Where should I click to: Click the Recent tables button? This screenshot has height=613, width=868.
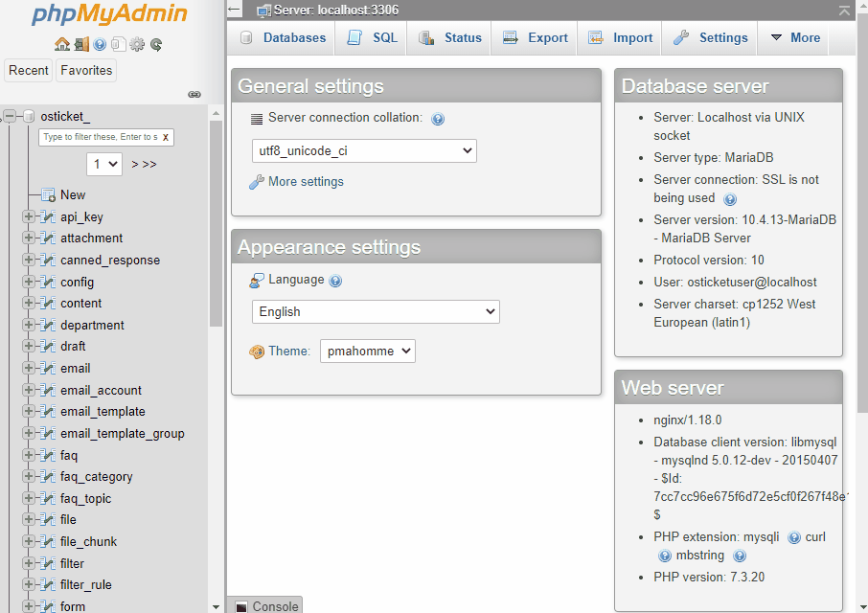pyautogui.click(x=28, y=70)
